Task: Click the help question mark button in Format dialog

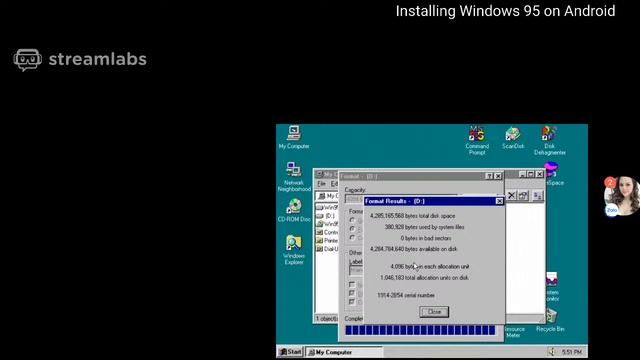Action: pyautogui.click(x=489, y=176)
